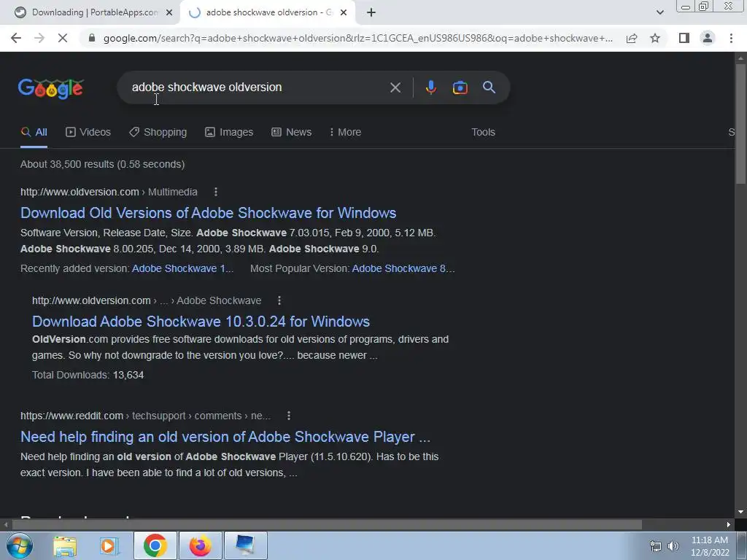Open options for oldversion.com Multimedia result
747x560 pixels.
click(x=216, y=192)
